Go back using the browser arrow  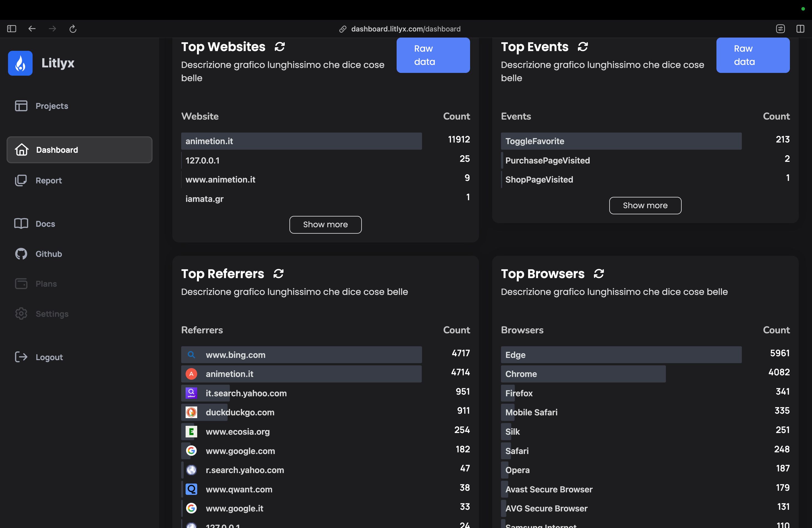tap(32, 29)
